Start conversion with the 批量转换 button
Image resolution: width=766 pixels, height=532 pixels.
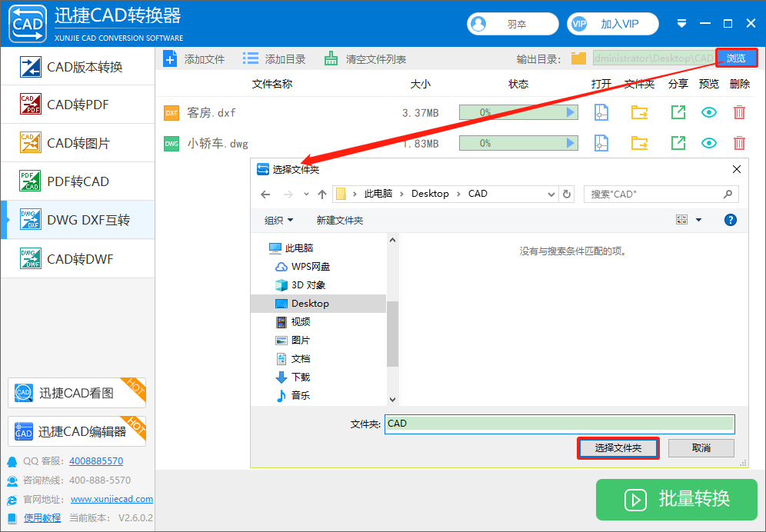click(x=676, y=500)
